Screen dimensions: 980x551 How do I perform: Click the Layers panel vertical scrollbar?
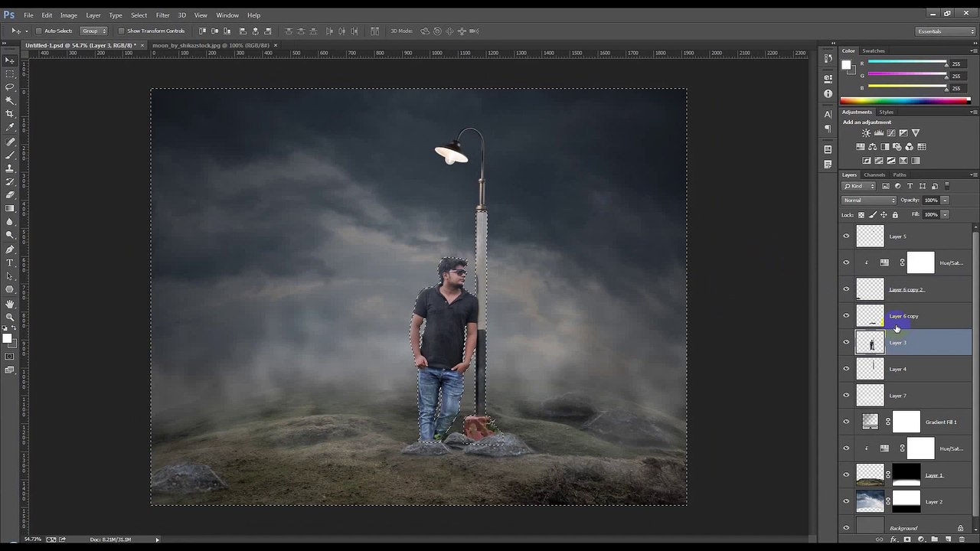(975, 375)
